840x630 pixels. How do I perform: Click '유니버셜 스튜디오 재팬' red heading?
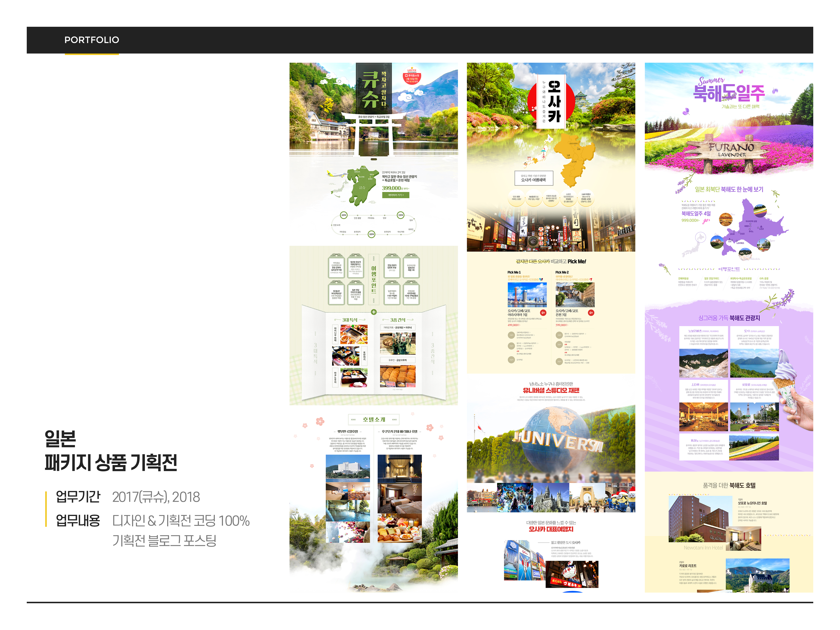[x=551, y=390]
